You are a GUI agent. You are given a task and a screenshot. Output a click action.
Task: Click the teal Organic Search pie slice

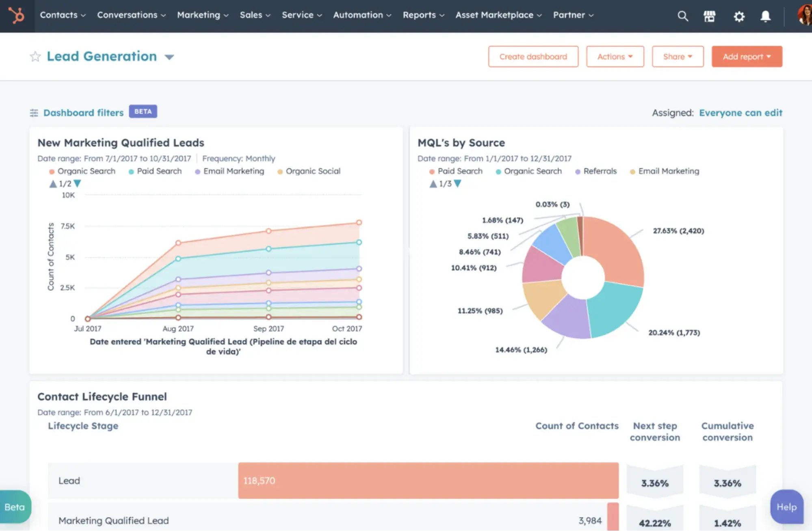614,308
